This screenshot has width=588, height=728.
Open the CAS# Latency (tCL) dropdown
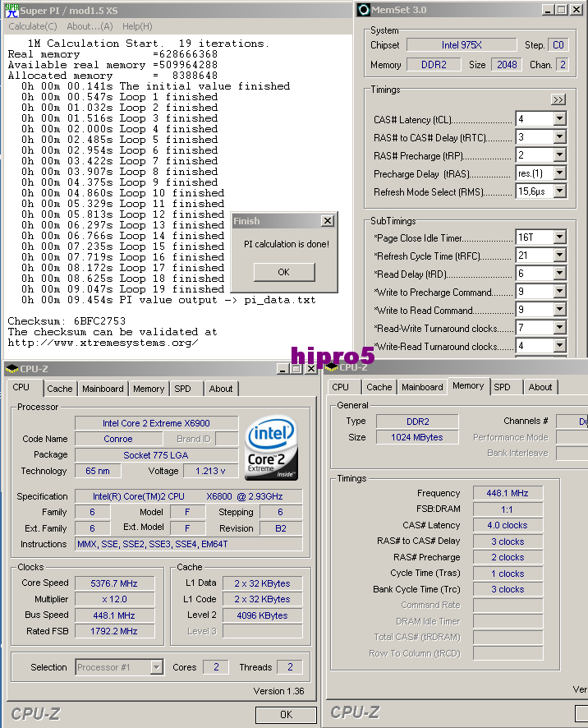click(560, 119)
